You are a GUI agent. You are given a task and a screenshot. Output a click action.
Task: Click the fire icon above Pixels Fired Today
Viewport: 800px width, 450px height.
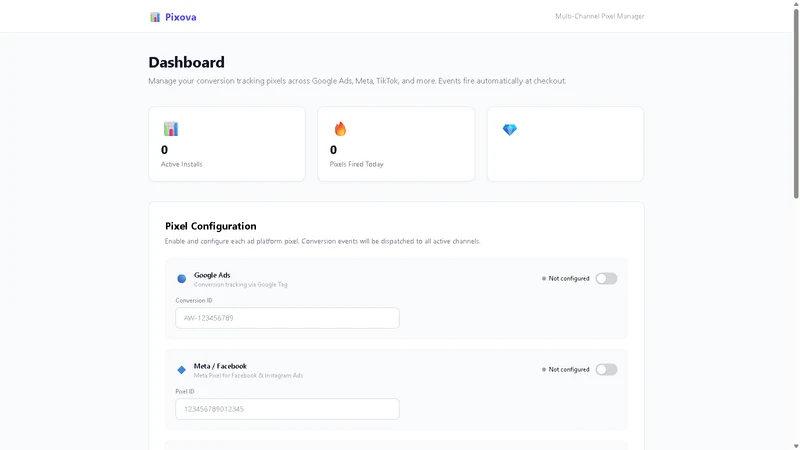coord(340,129)
